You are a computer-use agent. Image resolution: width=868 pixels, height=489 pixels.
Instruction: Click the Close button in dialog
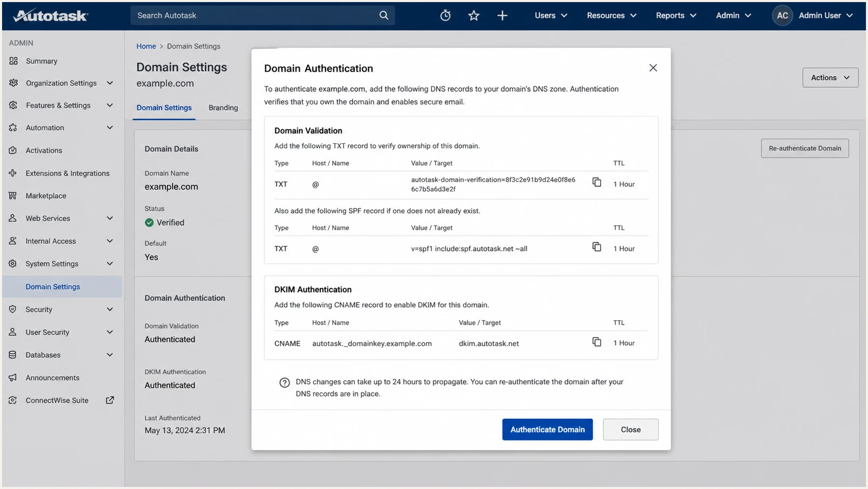tap(630, 429)
